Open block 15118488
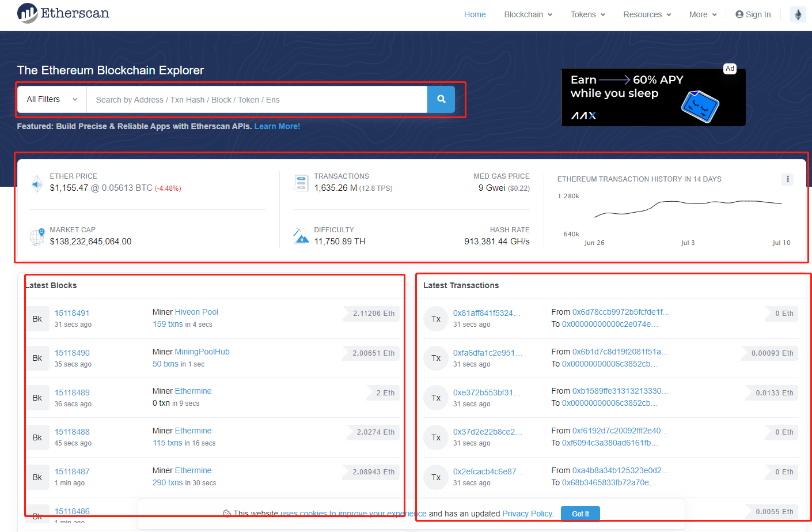The height and width of the screenshot is (532, 812). [72, 432]
